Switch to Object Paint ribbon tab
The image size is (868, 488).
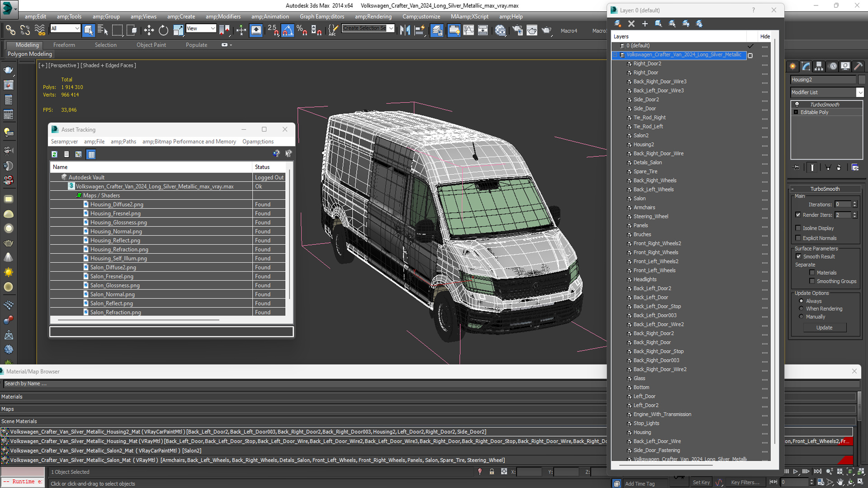(x=151, y=45)
